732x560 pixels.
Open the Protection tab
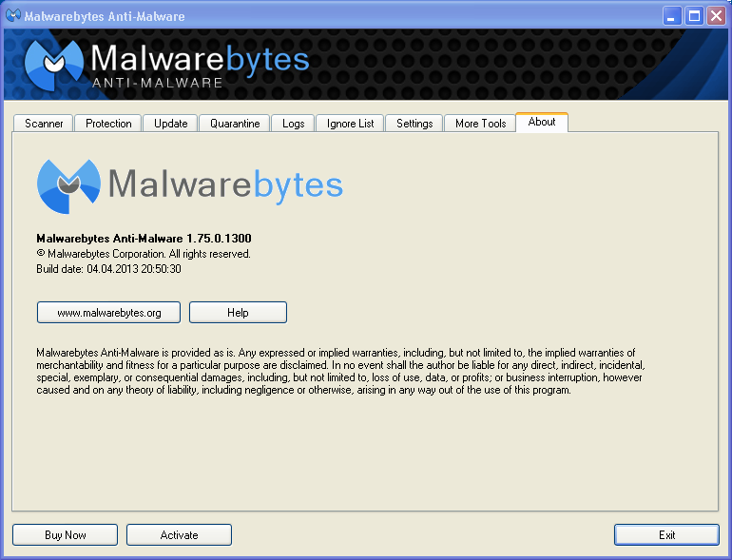pyautogui.click(x=108, y=124)
